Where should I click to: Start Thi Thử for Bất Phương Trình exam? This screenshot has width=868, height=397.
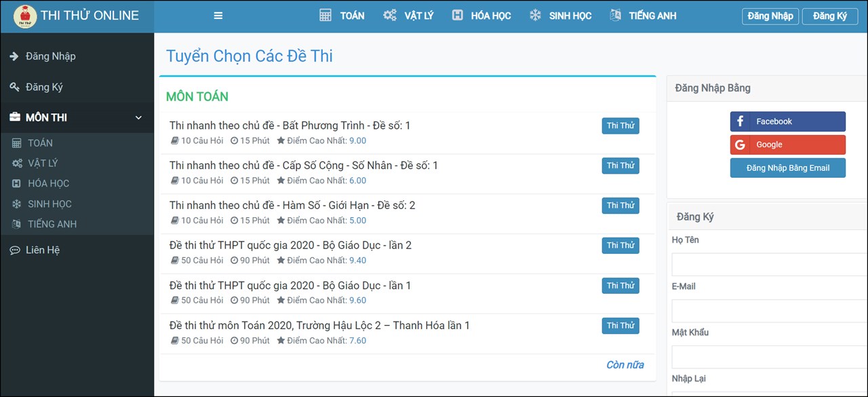click(x=620, y=126)
